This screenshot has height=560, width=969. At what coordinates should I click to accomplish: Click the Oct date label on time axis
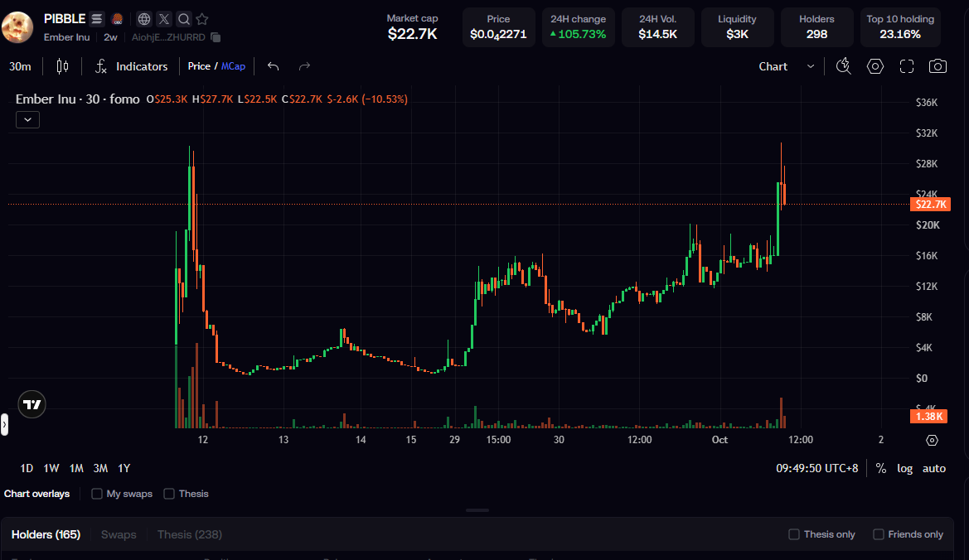tap(719, 440)
